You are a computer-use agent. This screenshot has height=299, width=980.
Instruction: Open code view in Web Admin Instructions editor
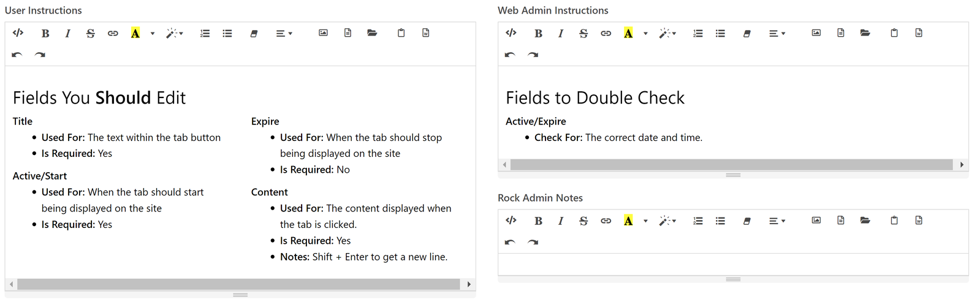[511, 33]
